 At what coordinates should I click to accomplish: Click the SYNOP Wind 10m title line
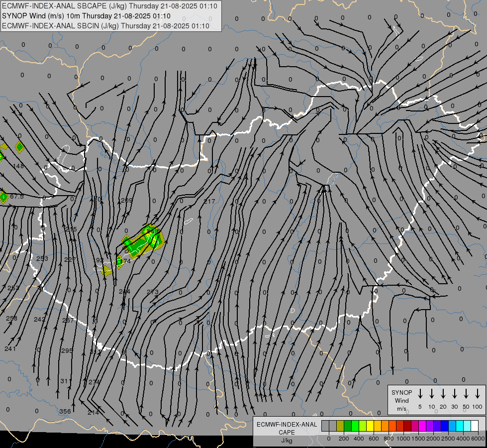pos(86,16)
